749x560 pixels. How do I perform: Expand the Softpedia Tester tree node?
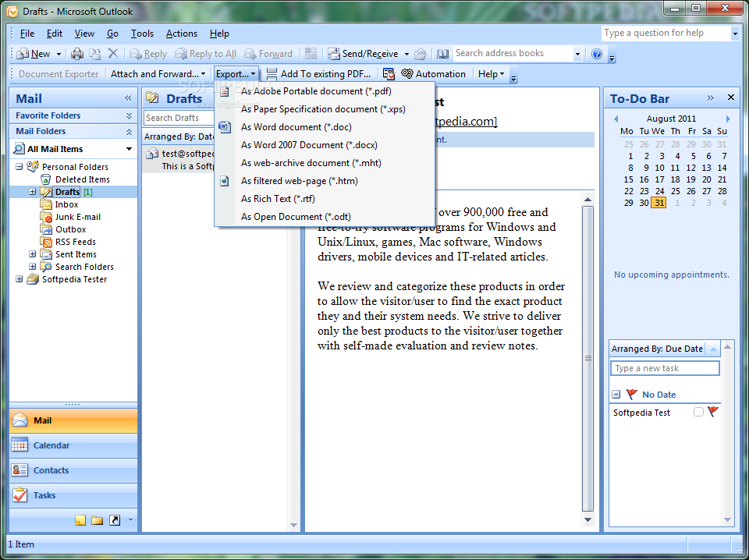19,279
